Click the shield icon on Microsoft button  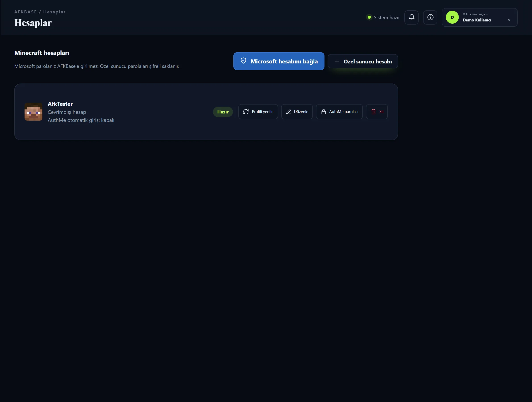coord(243,61)
